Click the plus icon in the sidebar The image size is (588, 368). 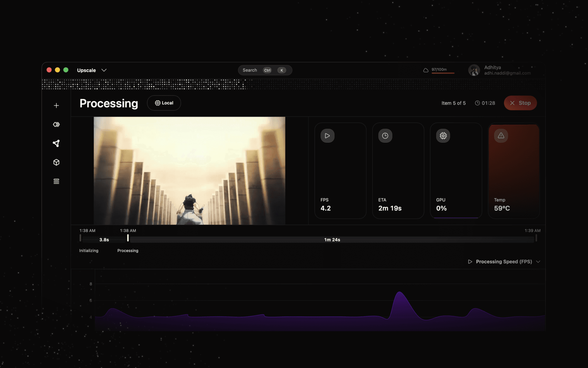coord(56,105)
